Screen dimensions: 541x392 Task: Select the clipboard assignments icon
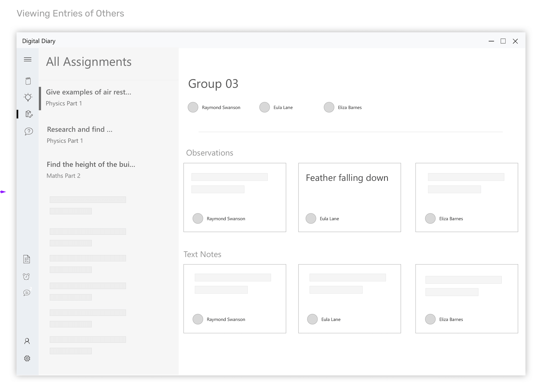click(x=29, y=114)
